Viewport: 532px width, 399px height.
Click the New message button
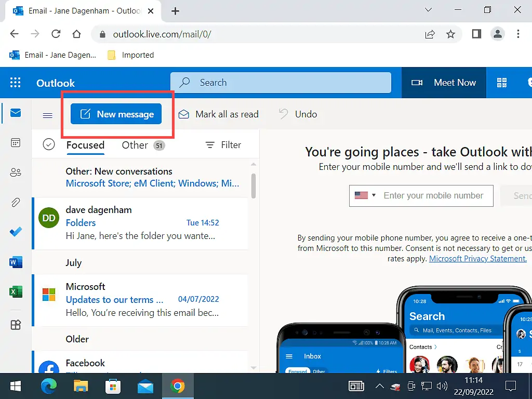pos(115,114)
